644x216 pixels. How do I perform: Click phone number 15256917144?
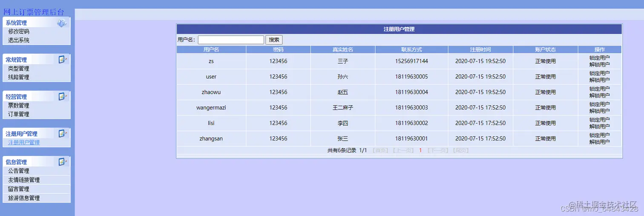[x=411, y=61]
